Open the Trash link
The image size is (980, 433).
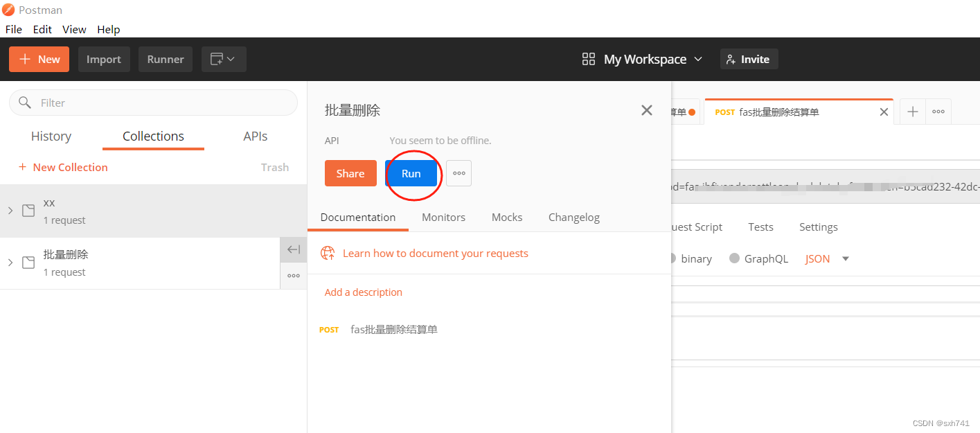[275, 167]
